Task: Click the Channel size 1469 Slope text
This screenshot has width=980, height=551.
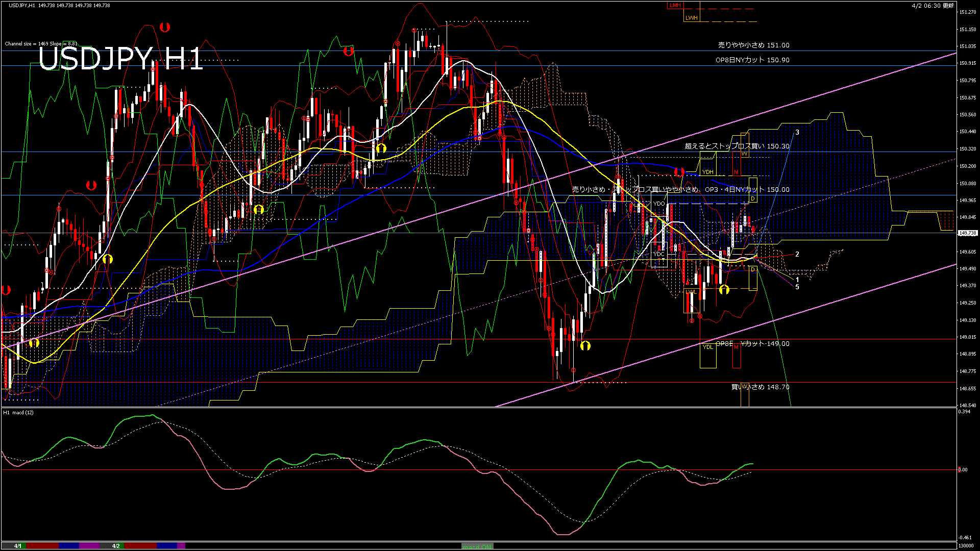Action: (41, 44)
